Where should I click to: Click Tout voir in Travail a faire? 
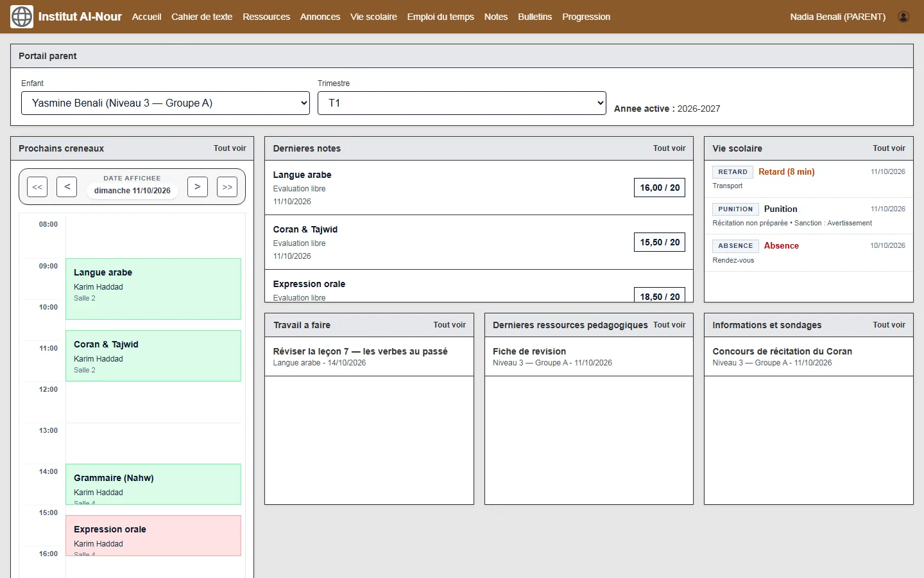point(450,325)
